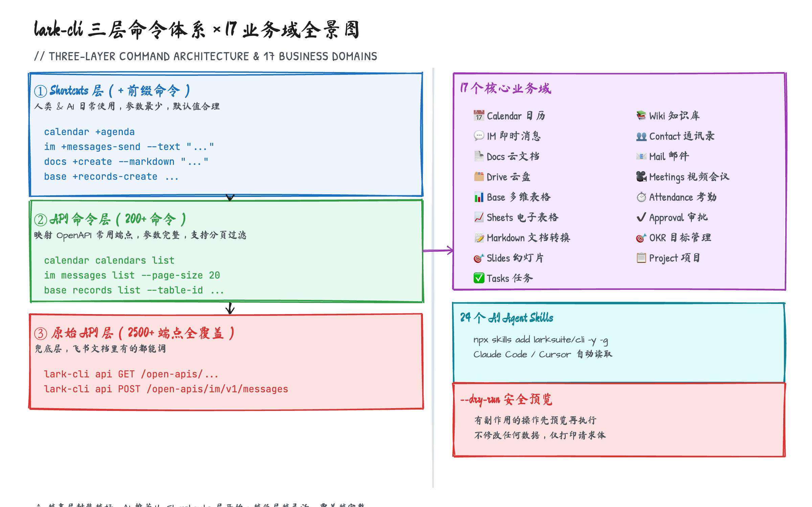Screen dimensions: 812x507
Task: Click the label 'Tasks 任务'
Action: coord(510,278)
